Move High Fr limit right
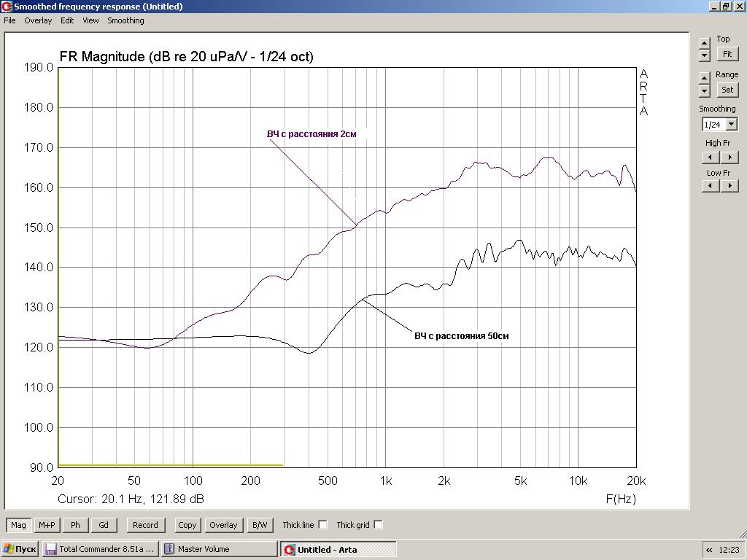 [x=729, y=157]
